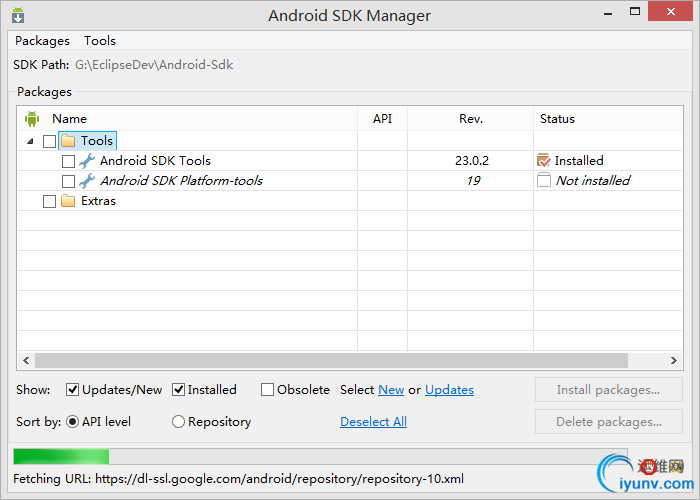Click the horizontal scrollbar right arrow
Viewport: 700px width, 500px height.
(674, 360)
